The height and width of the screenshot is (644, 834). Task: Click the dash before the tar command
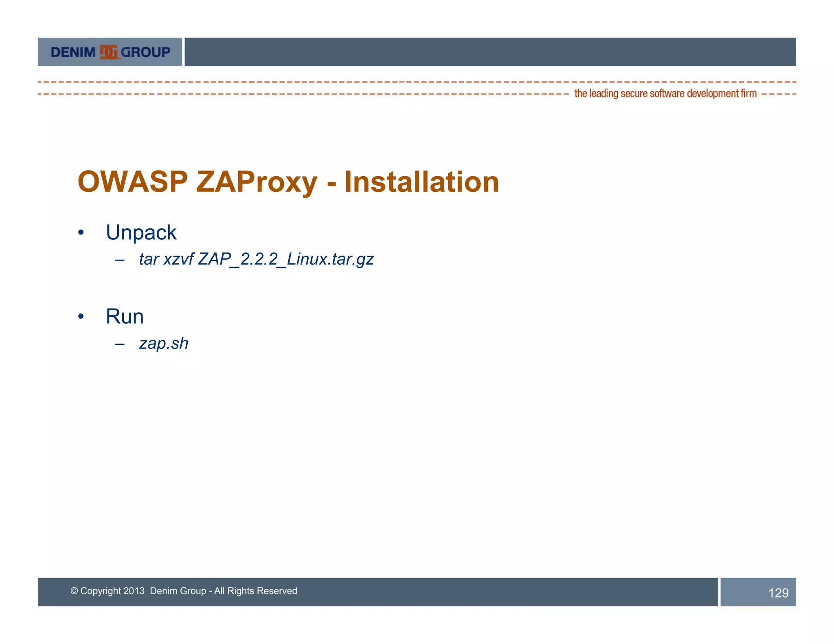119,260
